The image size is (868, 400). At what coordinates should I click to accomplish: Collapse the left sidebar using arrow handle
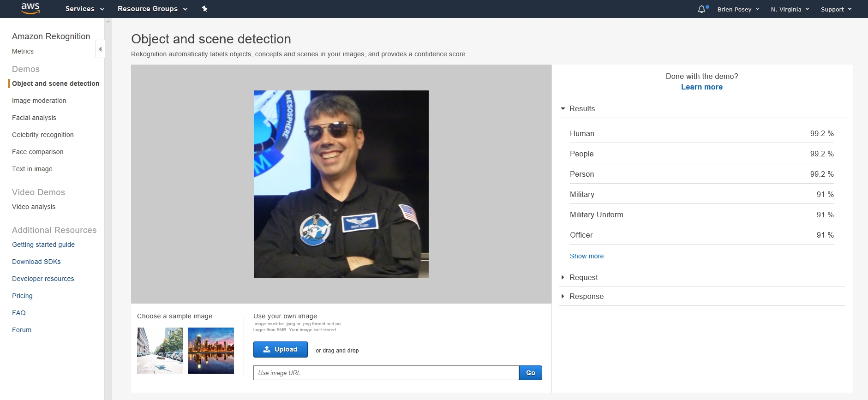100,49
